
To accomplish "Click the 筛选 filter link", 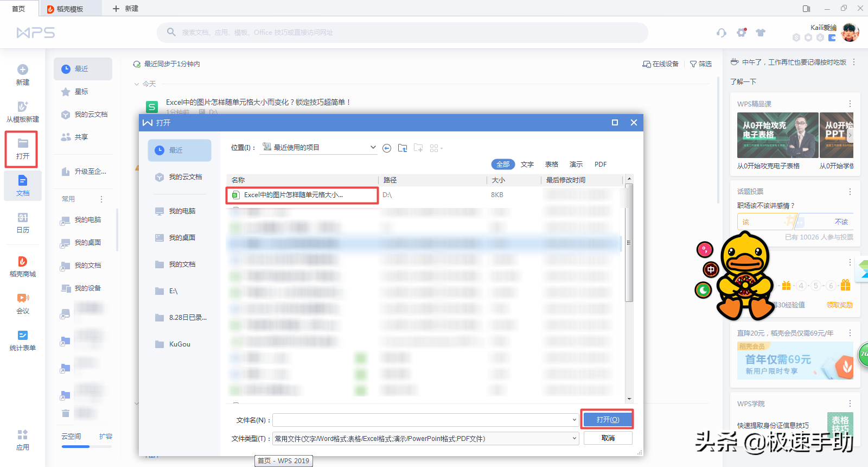I will click(x=701, y=64).
